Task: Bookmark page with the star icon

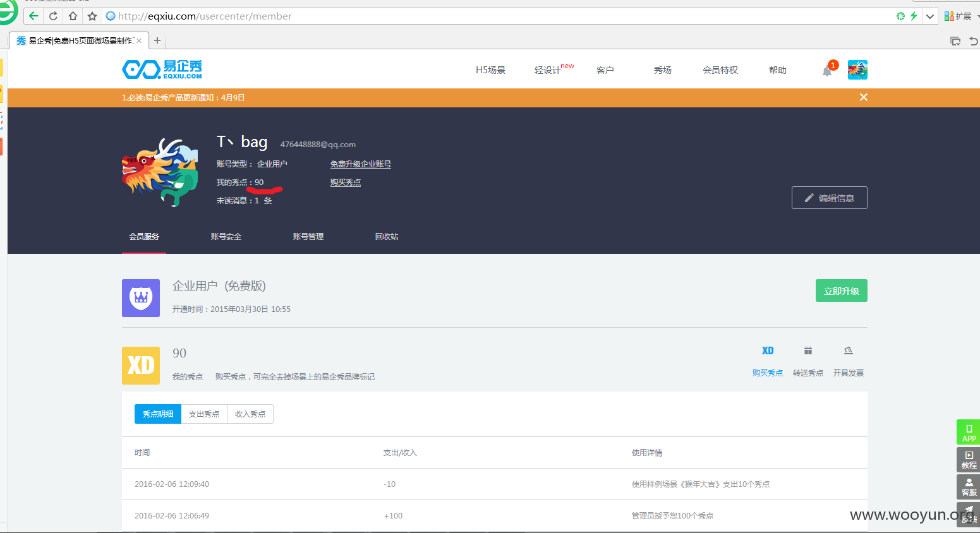Action: pyautogui.click(x=92, y=16)
